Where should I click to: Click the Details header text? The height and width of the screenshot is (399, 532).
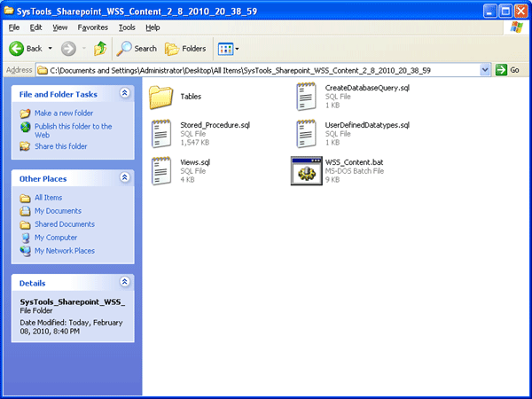pos(32,284)
